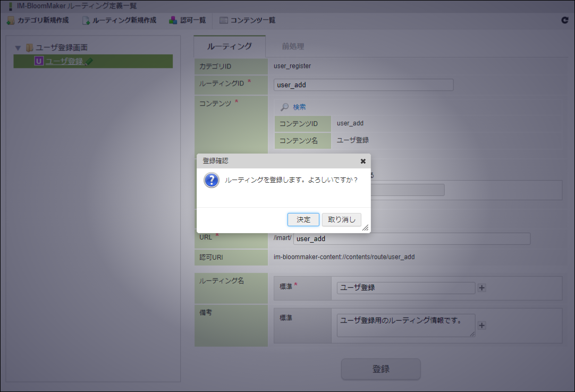
Task: Click the 認可URI label cell
Action: coord(231,258)
